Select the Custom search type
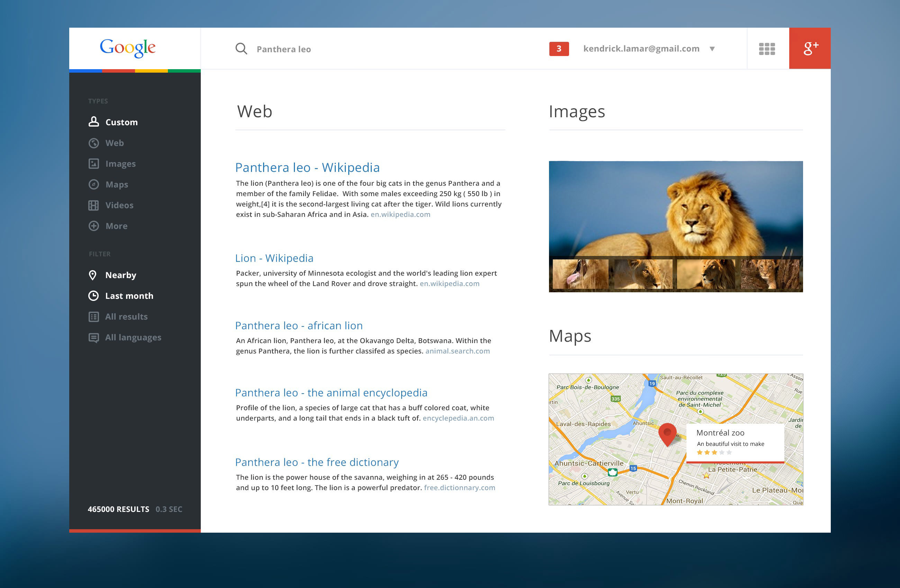This screenshot has height=588, width=900. pyautogui.click(x=113, y=122)
